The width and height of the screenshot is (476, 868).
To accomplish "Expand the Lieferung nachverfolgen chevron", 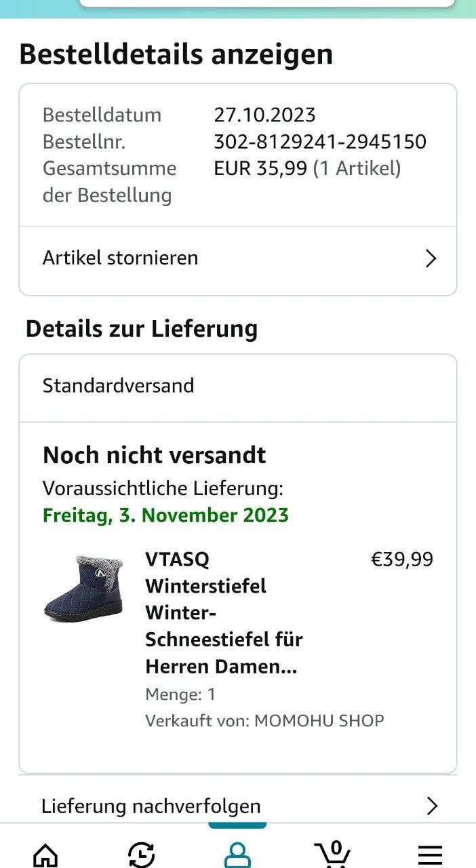I will [x=432, y=806].
